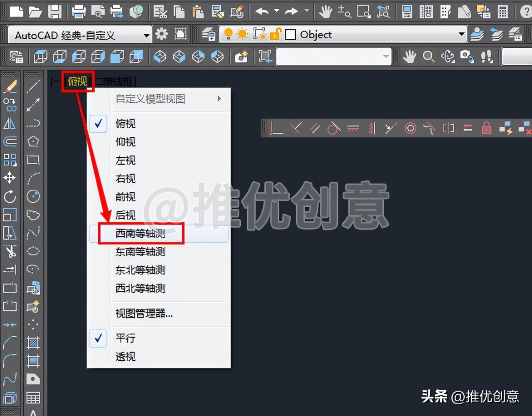Toggle the padlock icon in the layer toolbar
Screen dimensions: 532x416
(x=276, y=34)
